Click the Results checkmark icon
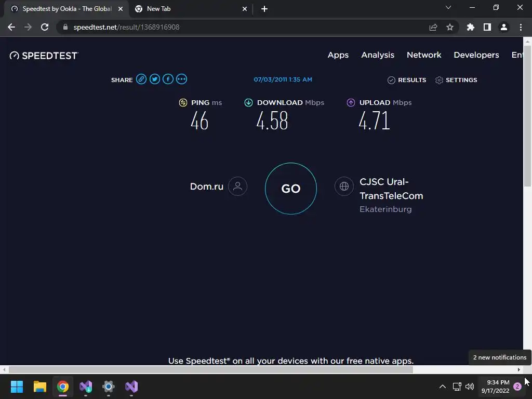Viewport: 532px width, 399px height. [x=391, y=80]
